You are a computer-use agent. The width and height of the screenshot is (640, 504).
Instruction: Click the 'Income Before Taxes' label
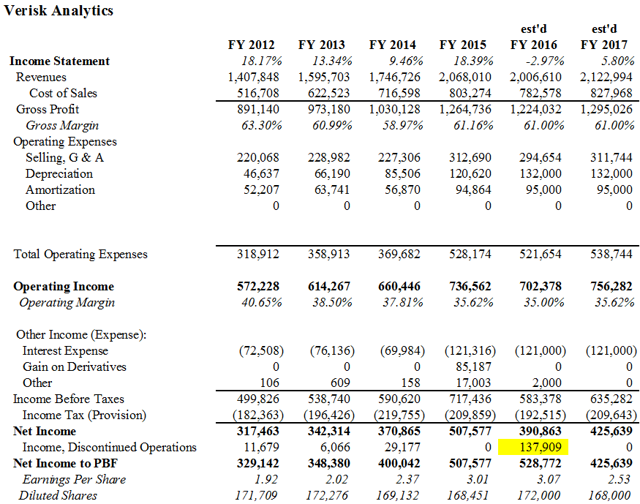pyautogui.click(x=69, y=399)
